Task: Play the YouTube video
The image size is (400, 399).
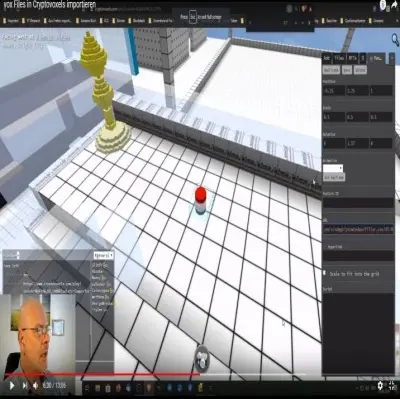Action: tap(12, 386)
